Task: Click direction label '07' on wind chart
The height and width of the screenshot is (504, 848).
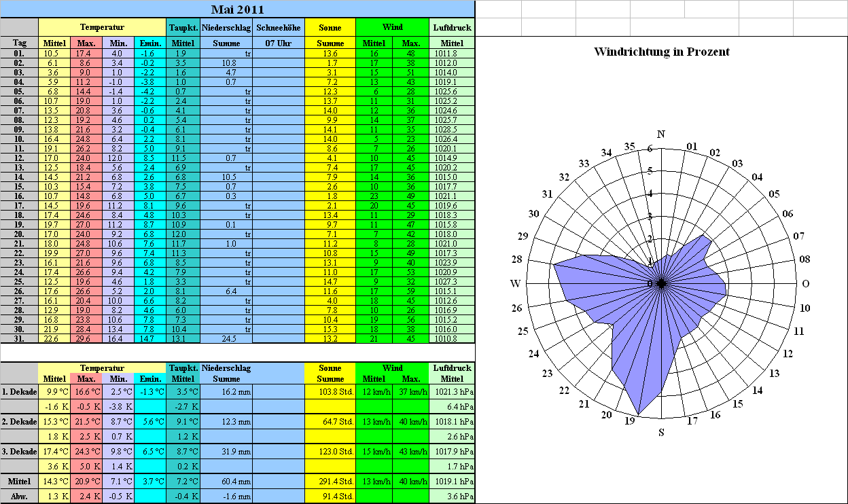Action: click(798, 236)
